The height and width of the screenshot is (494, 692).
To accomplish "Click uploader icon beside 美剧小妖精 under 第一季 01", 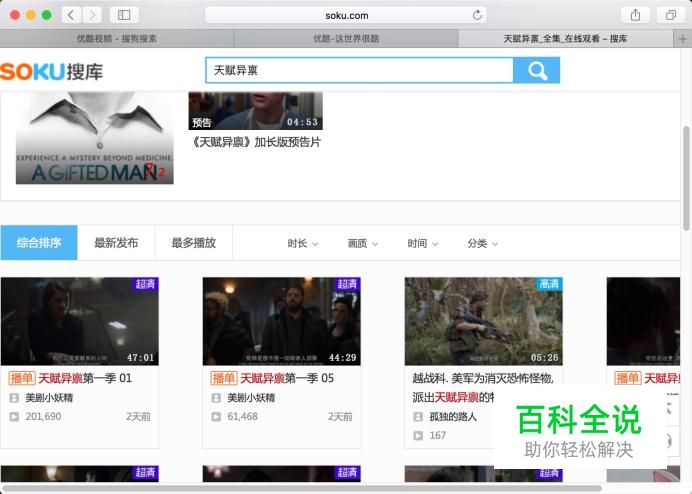I will 14,398.
